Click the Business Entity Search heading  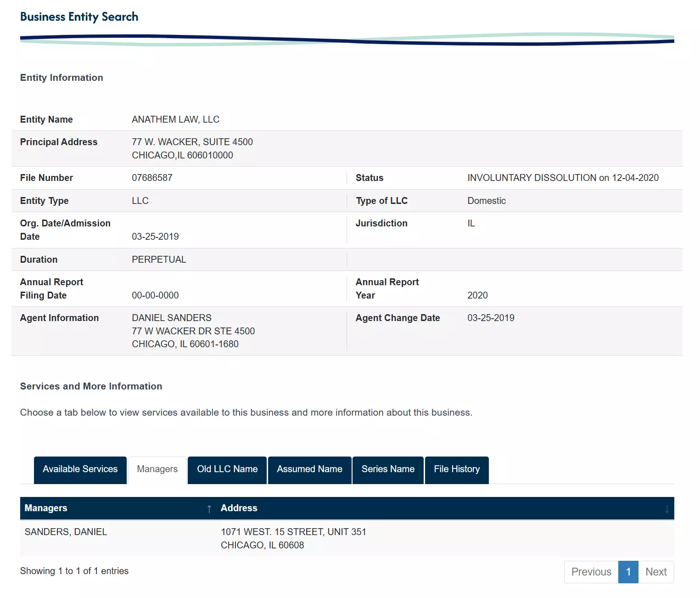(x=79, y=17)
